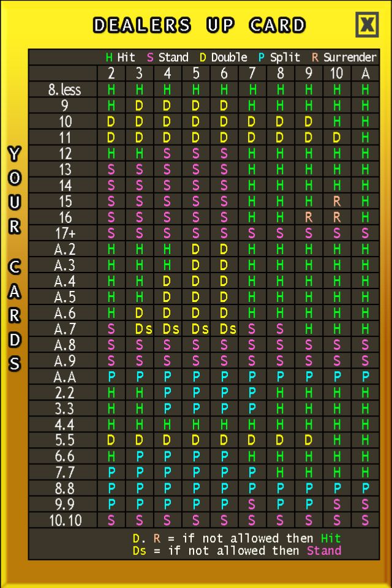Click the D cell for A.4 versus dealer 4

pyautogui.click(x=167, y=281)
